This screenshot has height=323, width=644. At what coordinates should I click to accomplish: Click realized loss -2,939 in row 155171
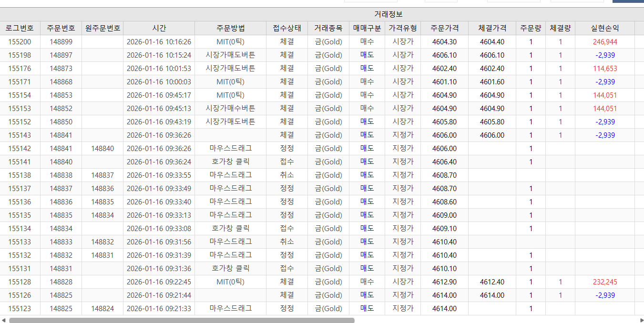(605, 82)
